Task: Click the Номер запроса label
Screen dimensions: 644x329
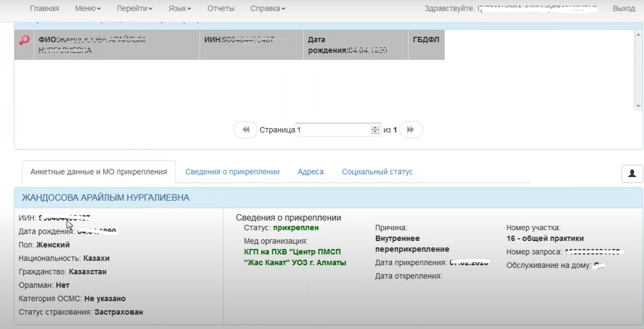Action: [x=534, y=252]
